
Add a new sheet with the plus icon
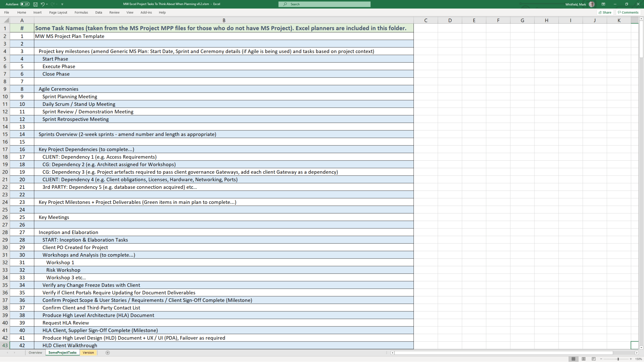[107, 353]
